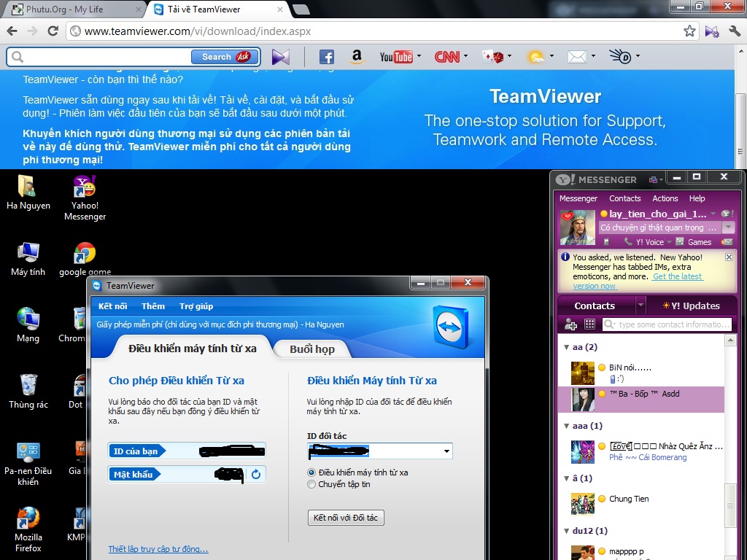The image size is (747, 560).
Task: Open the Thêm menu in TeamViewer
Action: click(153, 306)
